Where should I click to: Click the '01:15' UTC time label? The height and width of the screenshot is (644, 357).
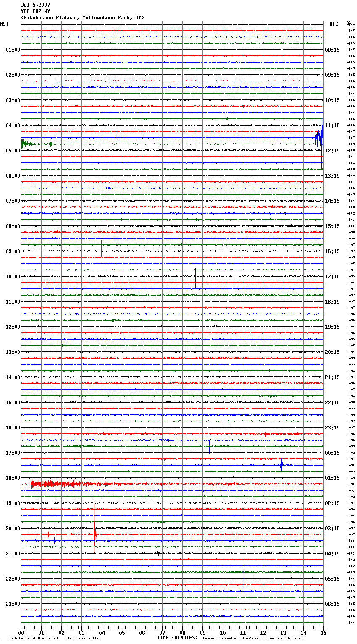coord(332,478)
